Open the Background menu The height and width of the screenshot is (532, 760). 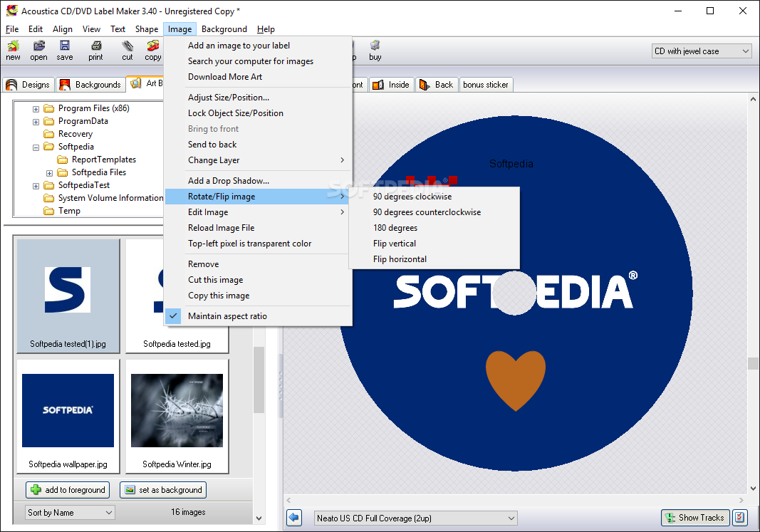pyautogui.click(x=224, y=29)
